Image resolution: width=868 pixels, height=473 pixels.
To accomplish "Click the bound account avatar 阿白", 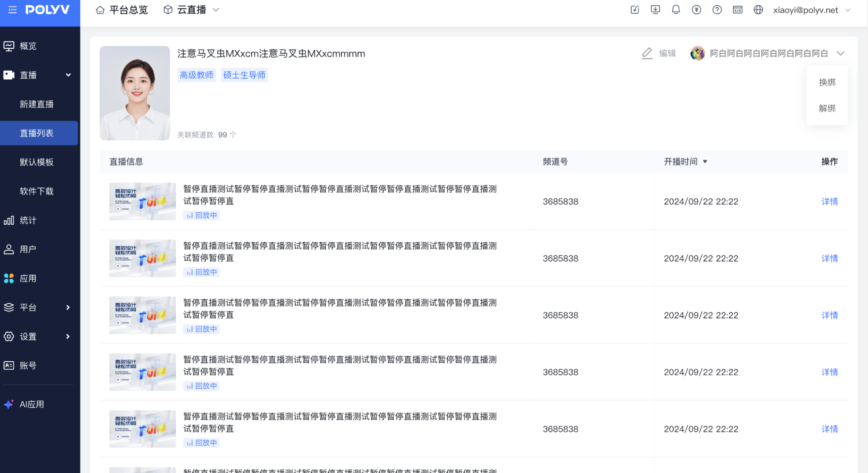I will pos(697,53).
